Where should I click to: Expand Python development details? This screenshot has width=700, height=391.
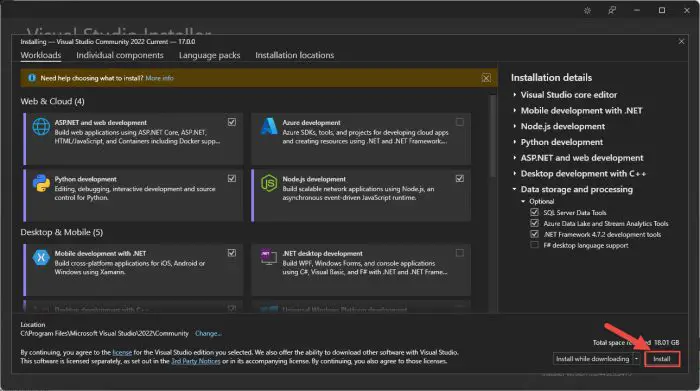[515, 142]
